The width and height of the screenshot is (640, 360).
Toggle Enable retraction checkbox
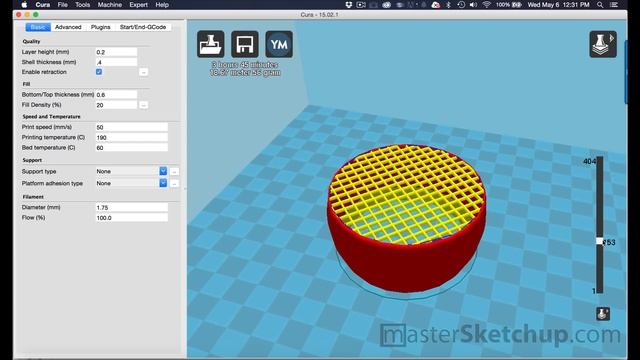[99, 72]
